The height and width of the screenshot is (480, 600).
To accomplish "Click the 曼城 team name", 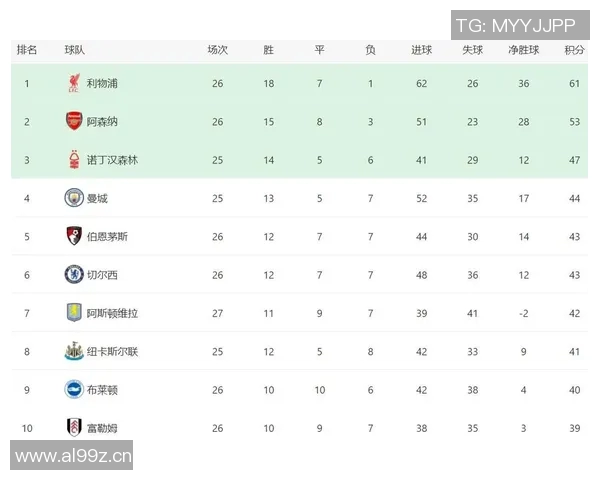I will click(97, 198).
